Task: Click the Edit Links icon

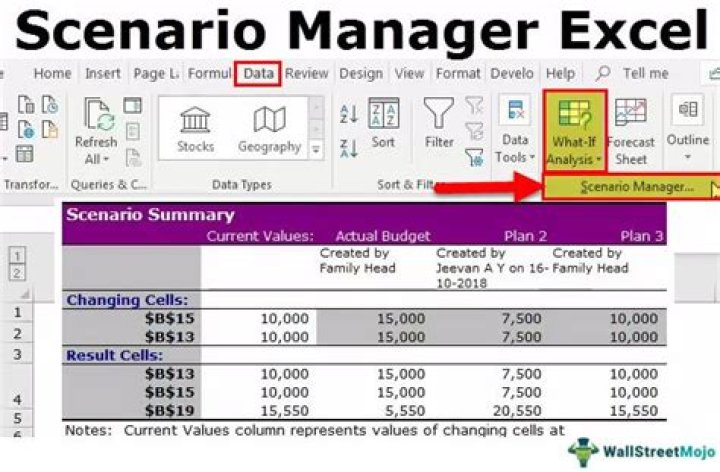Action: (133, 158)
